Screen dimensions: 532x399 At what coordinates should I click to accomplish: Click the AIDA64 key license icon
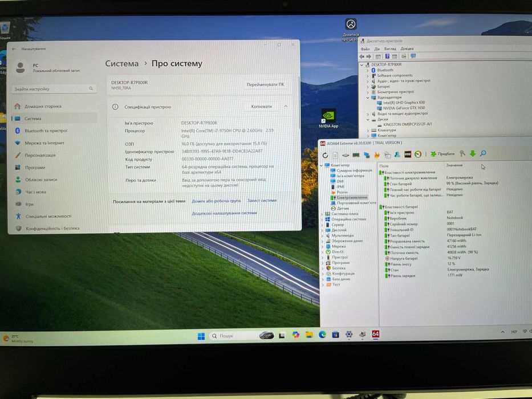(462, 154)
